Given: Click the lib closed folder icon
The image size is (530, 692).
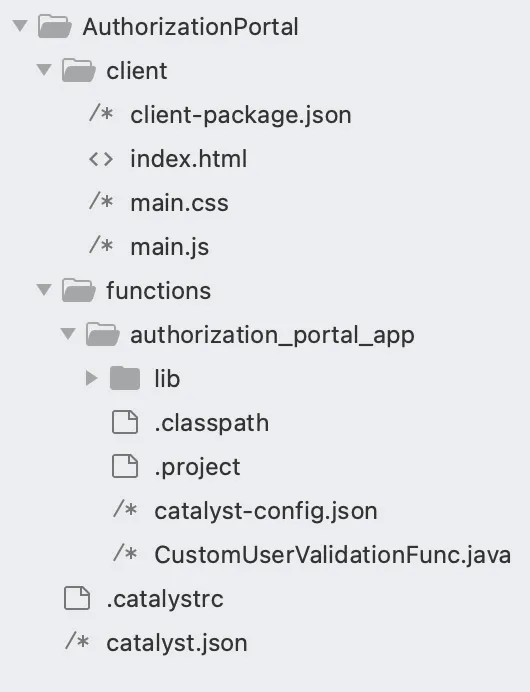Looking at the screenshot, I should click(x=125, y=378).
